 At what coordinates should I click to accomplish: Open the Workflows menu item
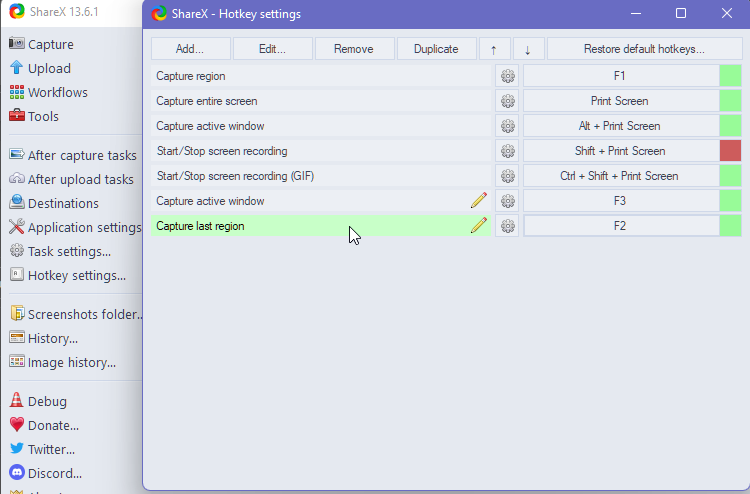pyautogui.click(x=57, y=92)
